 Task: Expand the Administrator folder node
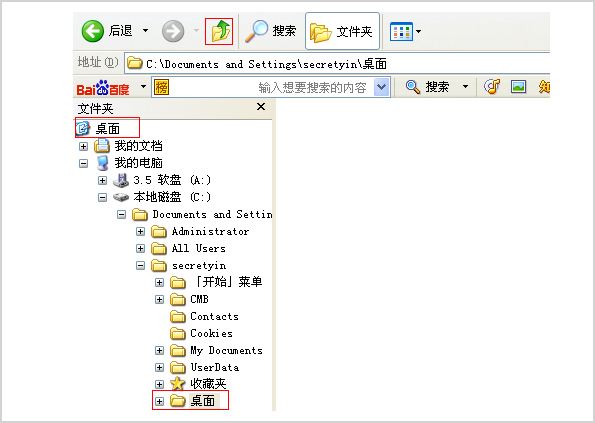pyautogui.click(x=140, y=231)
